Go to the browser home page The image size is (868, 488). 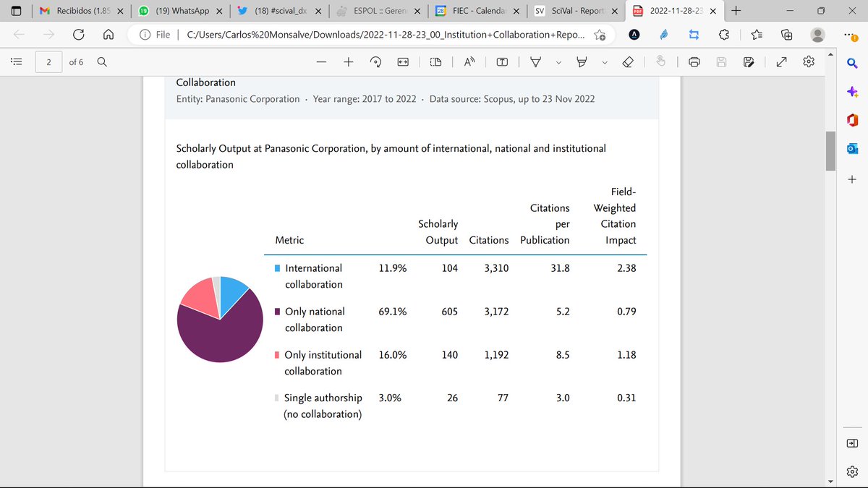pyautogui.click(x=108, y=35)
